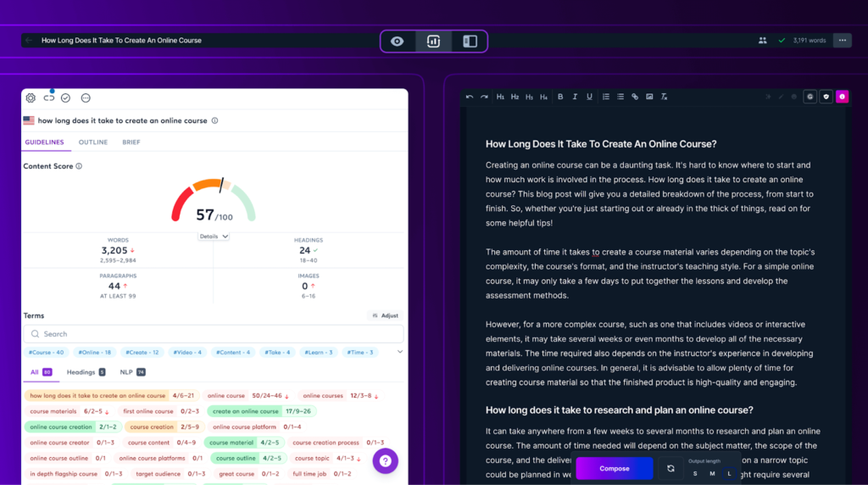Click the regenerate icon beside Compose
Screen dimensions: 868x485
pyautogui.click(x=670, y=468)
